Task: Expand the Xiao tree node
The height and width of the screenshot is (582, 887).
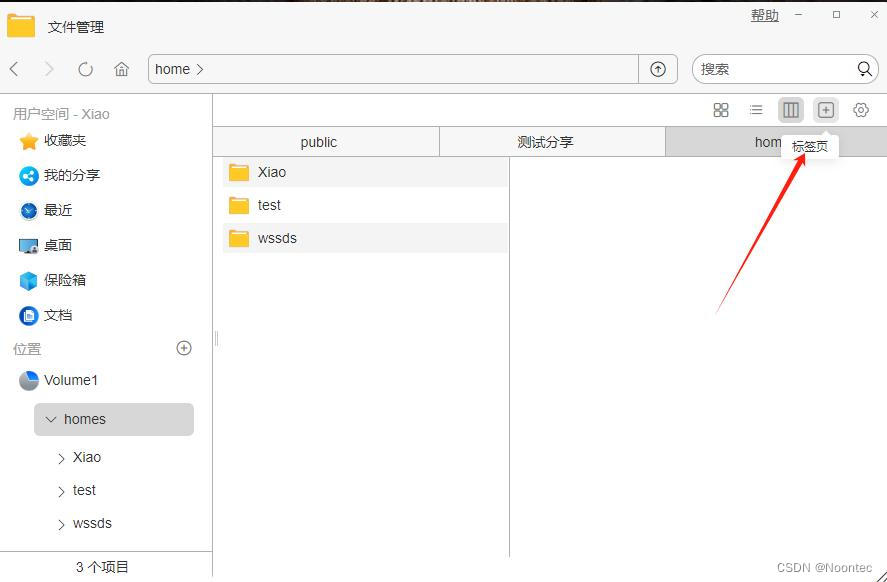Action: tap(61, 459)
